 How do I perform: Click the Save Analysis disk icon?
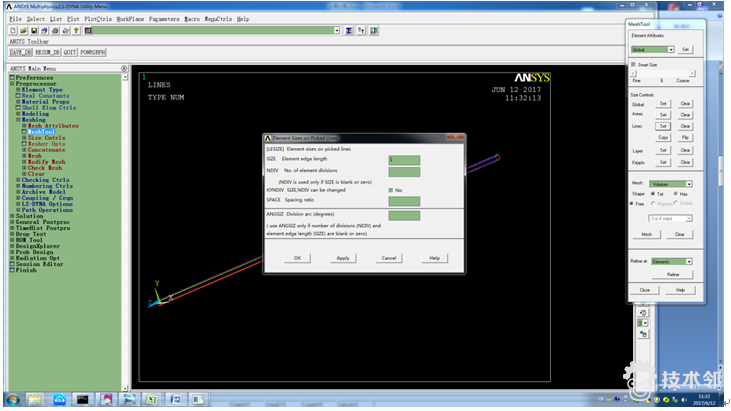pos(34,31)
